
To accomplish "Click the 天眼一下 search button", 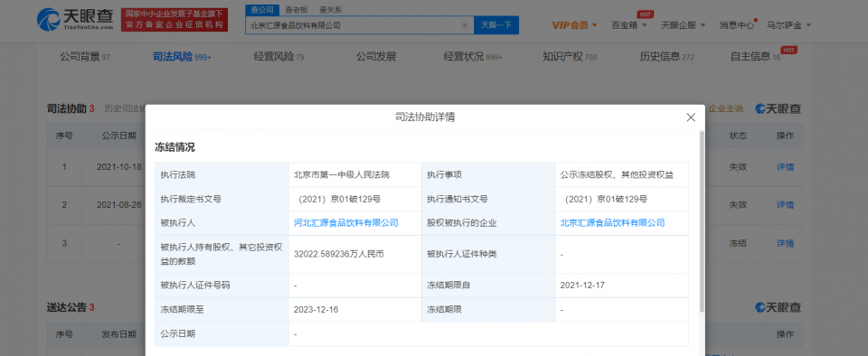I will point(496,25).
